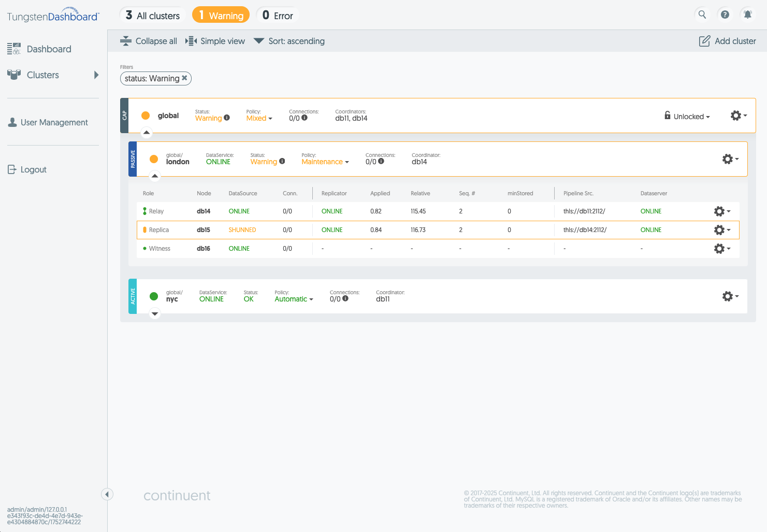Click the london orange status dot
767x532 pixels.
pyautogui.click(x=154, y=159)
